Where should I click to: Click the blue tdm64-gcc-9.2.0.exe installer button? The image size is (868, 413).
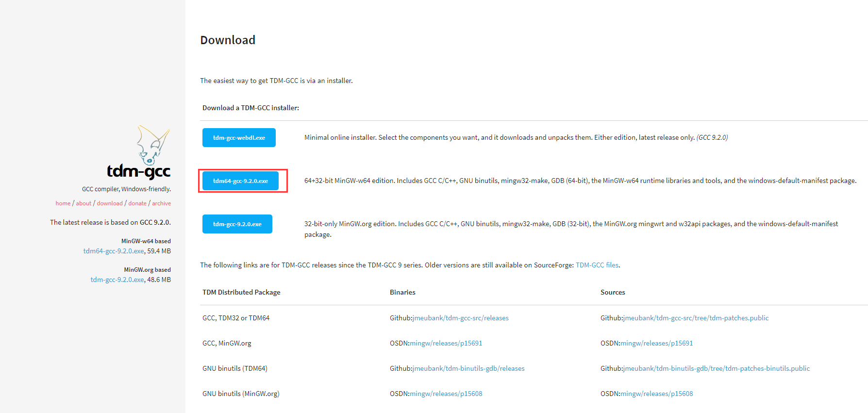click(x=240, y=181)
